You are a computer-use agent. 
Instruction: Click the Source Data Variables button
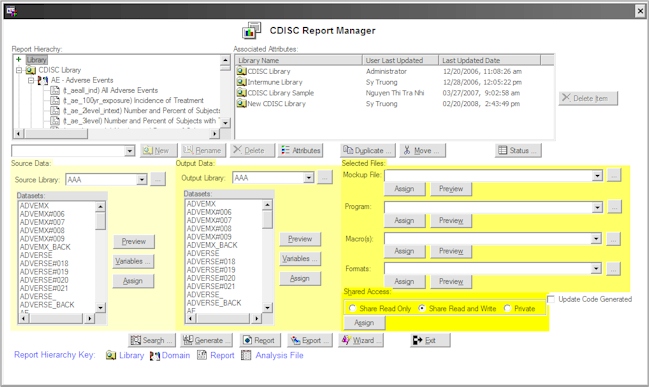pyautogui.click(x=133, y=261)
